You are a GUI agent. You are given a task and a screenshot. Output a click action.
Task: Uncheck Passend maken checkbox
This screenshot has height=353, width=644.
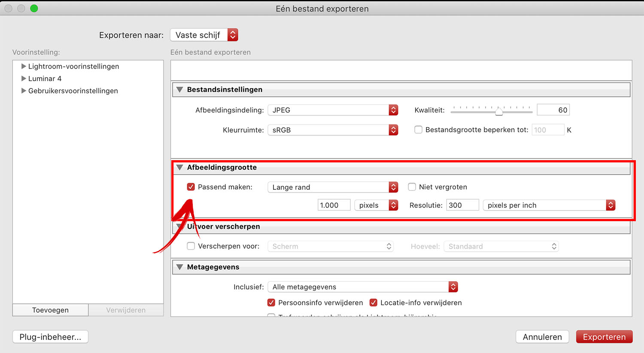[191, 187]
